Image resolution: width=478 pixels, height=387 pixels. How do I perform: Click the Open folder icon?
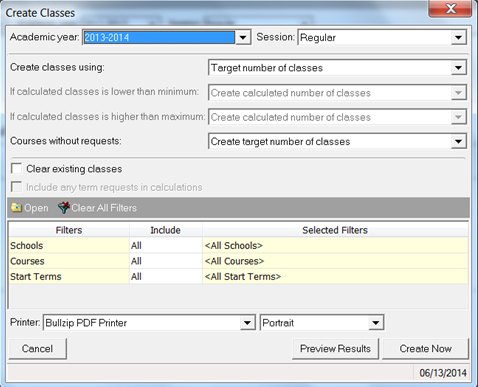[16, 208]
